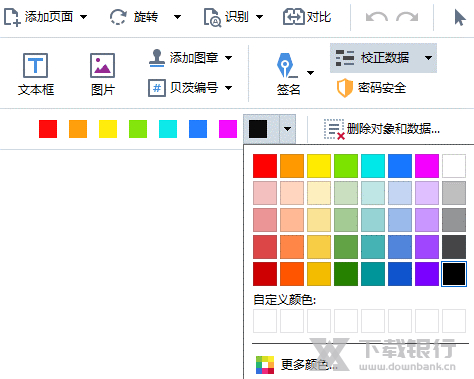
Task: Choose bright red swatch in palette top row
Action: tap(265, 166)
